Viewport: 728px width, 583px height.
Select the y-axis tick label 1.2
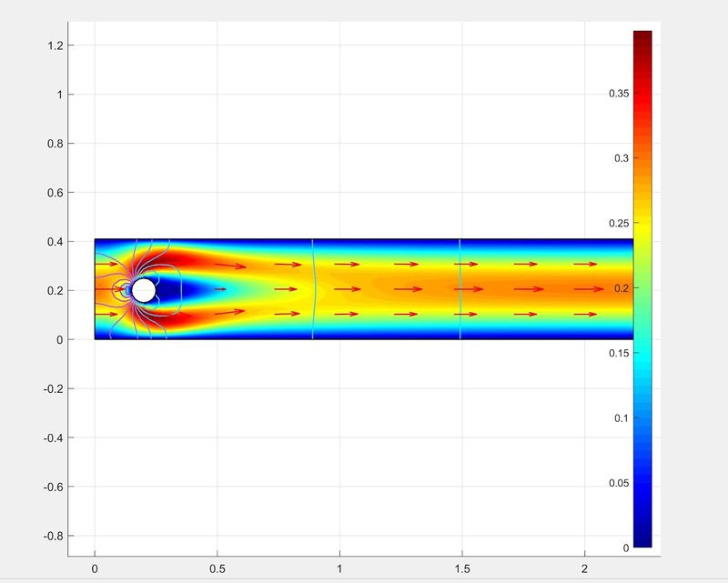55,45
